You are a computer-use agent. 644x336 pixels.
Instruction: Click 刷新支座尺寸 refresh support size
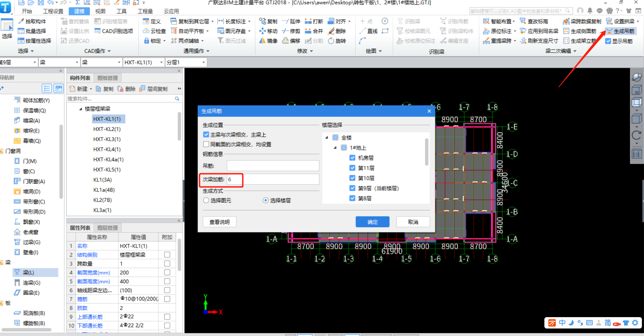[539, 41]
